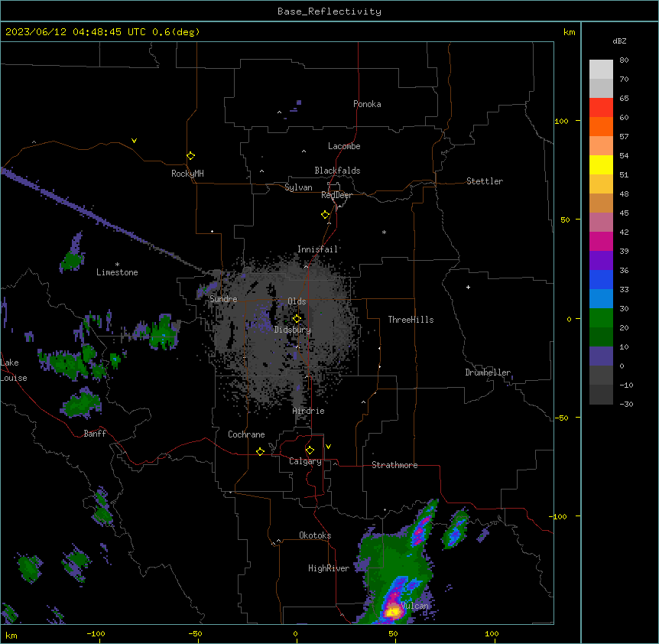
Task: Click the Okotoks label
Action: pyautogui.click(x=315, y=535)
